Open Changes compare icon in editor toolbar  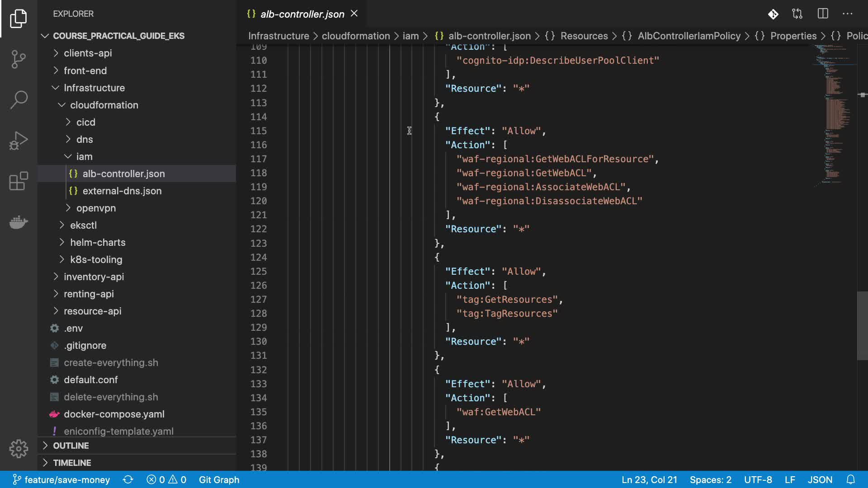click(x=797, y=14)
